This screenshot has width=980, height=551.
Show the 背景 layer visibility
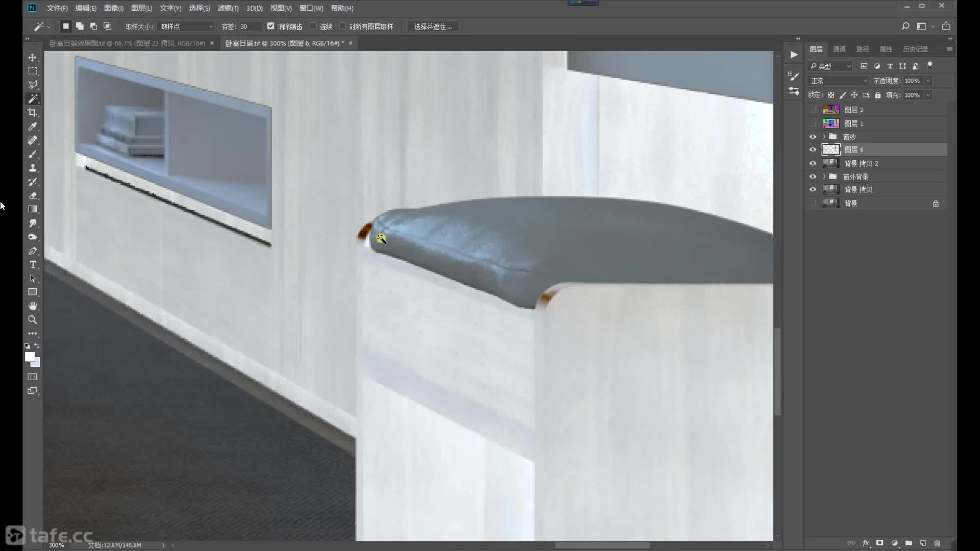[813, 203]
